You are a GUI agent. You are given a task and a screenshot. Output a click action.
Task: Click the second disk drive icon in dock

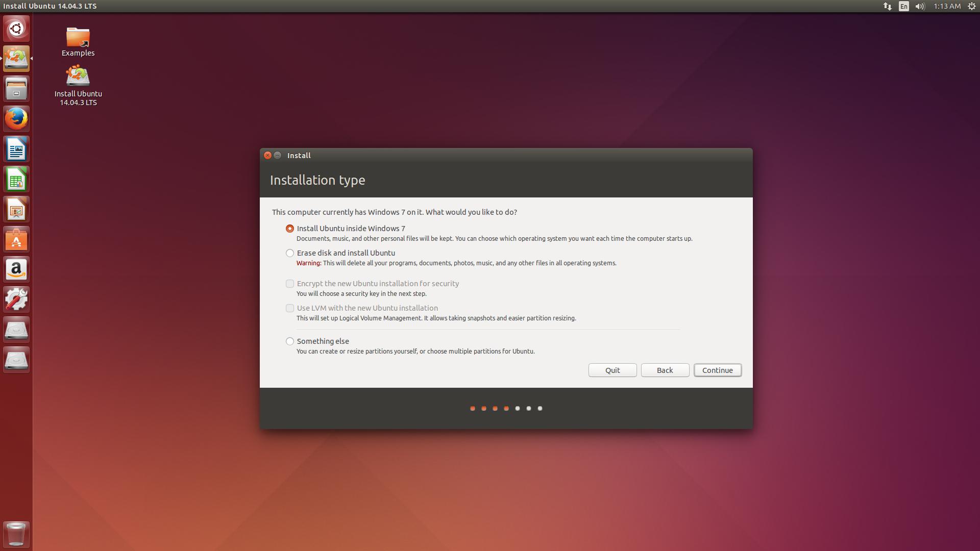click(x=16, y=360)
